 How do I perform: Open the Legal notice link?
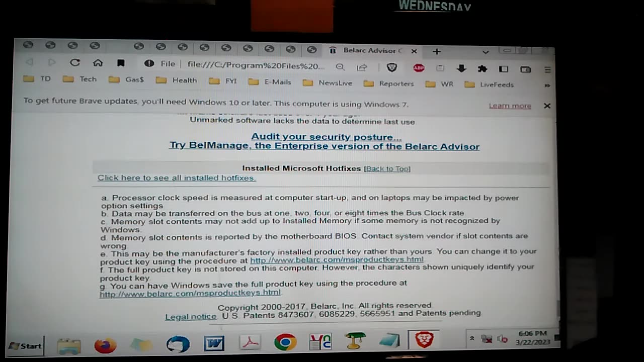(x=191, y=316)
